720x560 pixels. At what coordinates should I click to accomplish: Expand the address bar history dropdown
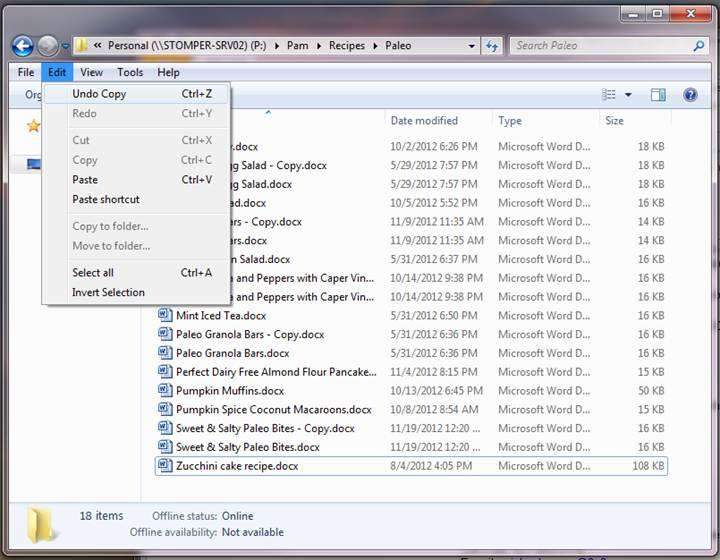471,46
